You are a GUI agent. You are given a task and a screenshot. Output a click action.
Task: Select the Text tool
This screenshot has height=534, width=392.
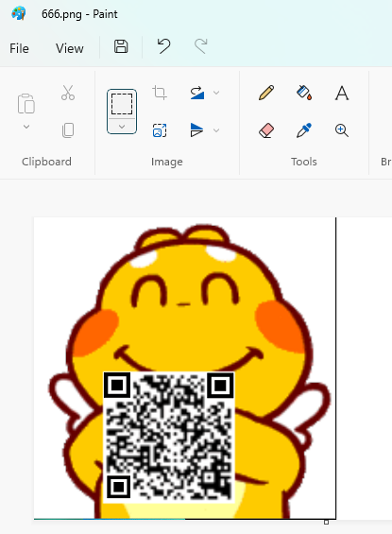[342, 93]
